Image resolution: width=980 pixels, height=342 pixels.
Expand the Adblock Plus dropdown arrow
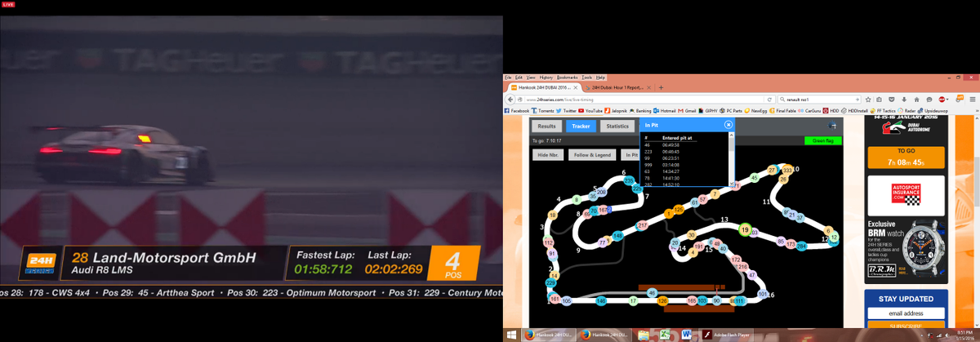pyautogui.click(x=948, y=100)
